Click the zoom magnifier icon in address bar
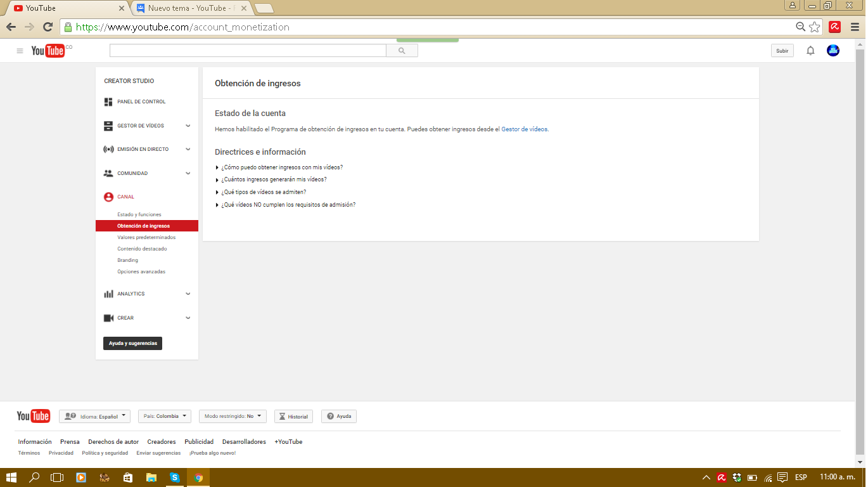The image size is (868, 487). 801,27
